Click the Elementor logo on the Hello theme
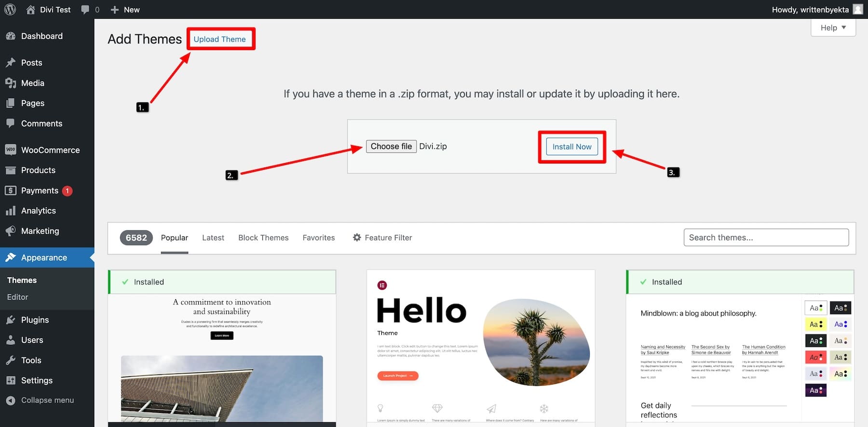The width and height of the screenshot is (868, 427). point(382,285)
